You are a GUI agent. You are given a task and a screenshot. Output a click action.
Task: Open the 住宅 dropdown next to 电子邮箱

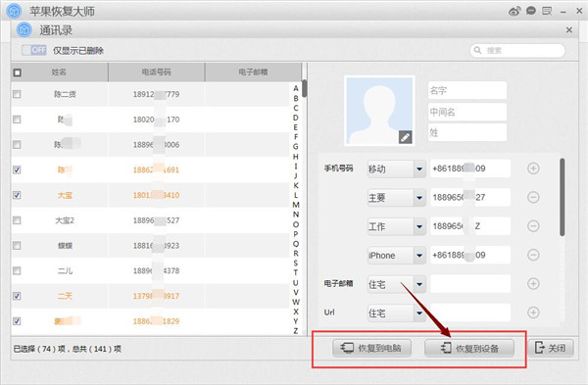click(x=419, y=284)
